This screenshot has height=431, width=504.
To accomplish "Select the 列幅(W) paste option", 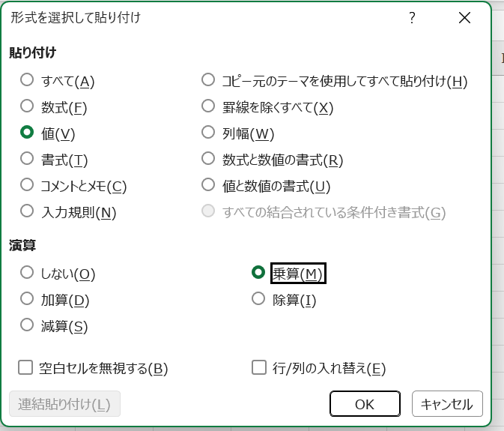I will pyautogui.click(x=209, y=133).
